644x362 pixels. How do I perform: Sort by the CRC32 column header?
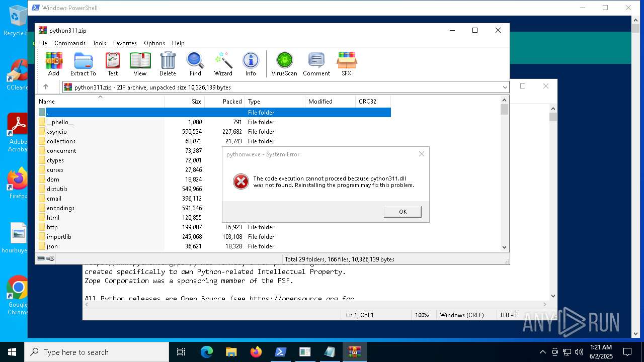[x=373, y=102]
